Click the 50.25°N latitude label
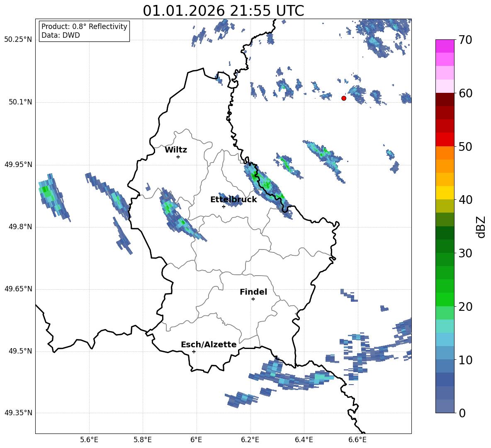The image size is (491, 448). 18,40
